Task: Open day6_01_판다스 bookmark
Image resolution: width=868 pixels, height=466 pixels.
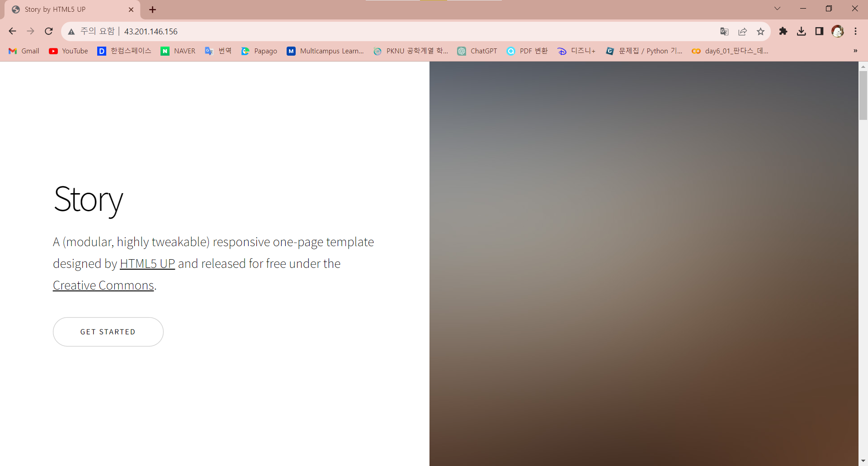Action: pyautogui.click(x=730, y=51)
